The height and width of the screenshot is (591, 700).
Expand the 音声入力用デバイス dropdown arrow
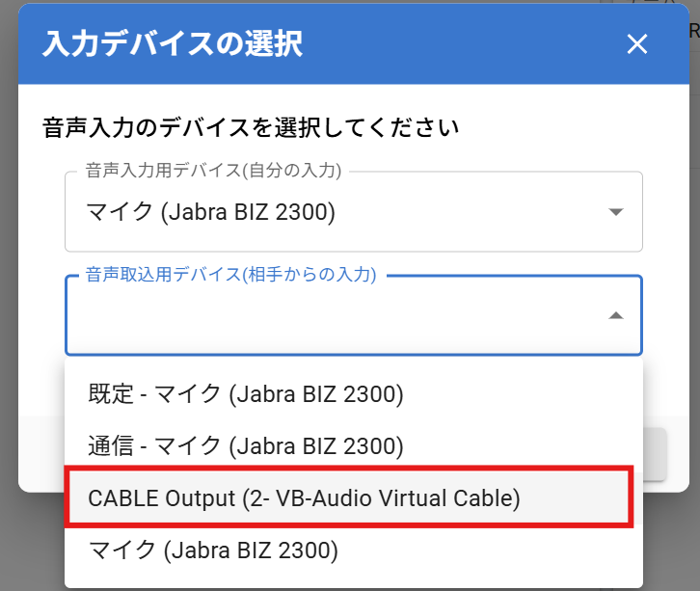coord(616,213)
